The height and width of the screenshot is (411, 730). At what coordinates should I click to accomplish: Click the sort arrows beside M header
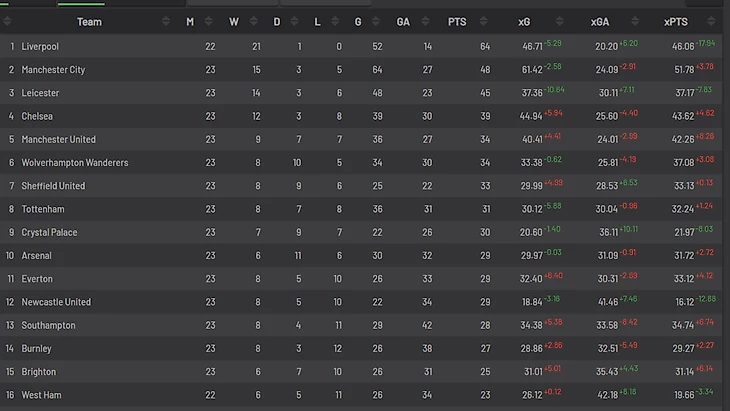pos(208,21)
